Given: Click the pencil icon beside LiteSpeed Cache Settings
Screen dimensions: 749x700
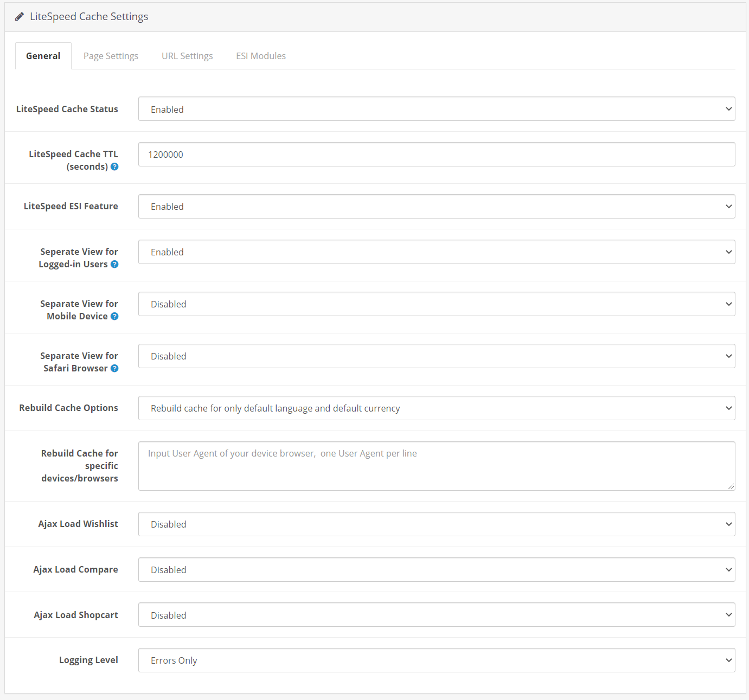Looking at the screenshot, I should pyautogui.click(x=20, y=17).
